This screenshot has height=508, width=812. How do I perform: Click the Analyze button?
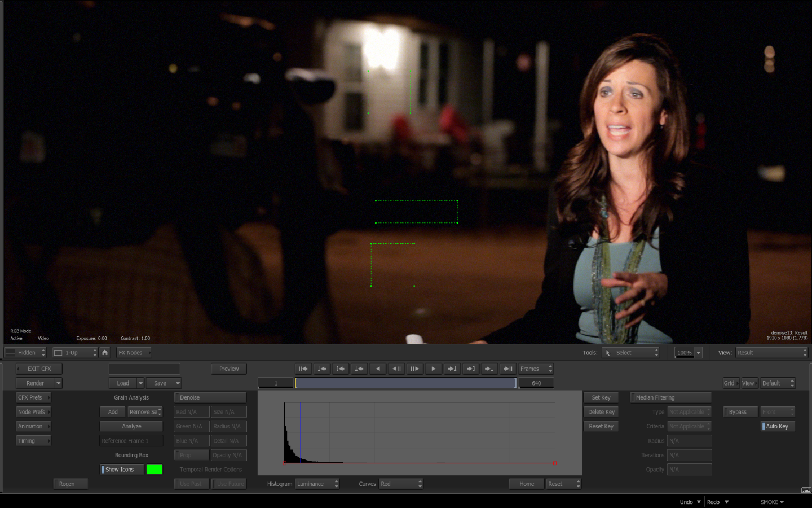(131, 427)
